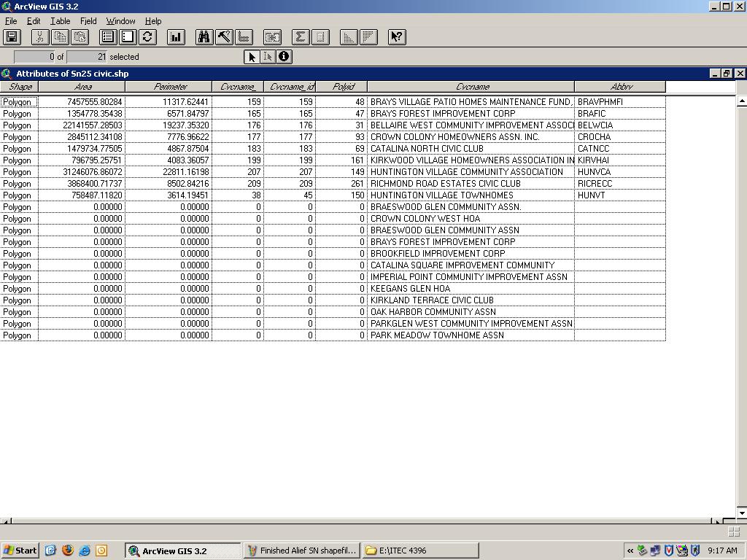The width and height of the screenshot is (747, 560).
Task: Open Query Builder hammer icon
Action: [x=224, y=37]
